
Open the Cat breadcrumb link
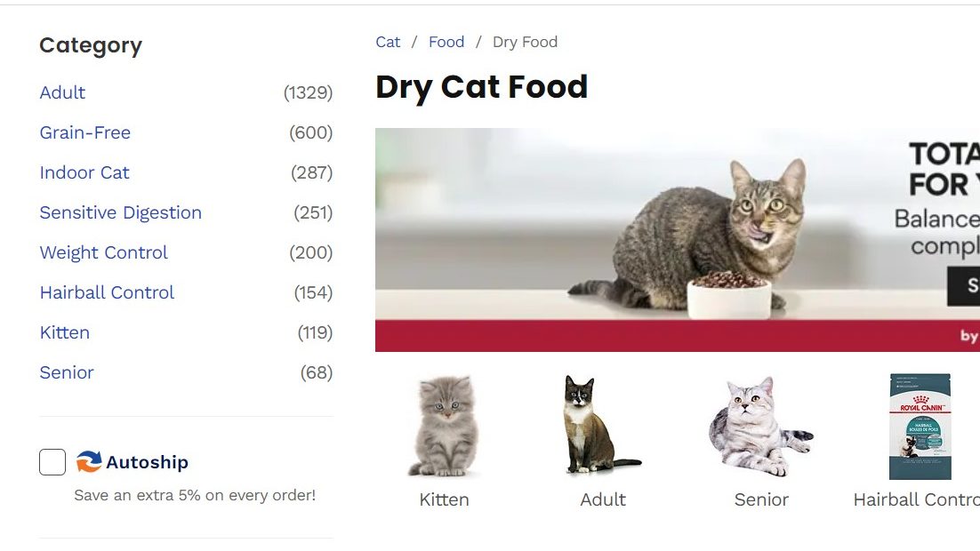coord(388,42)
